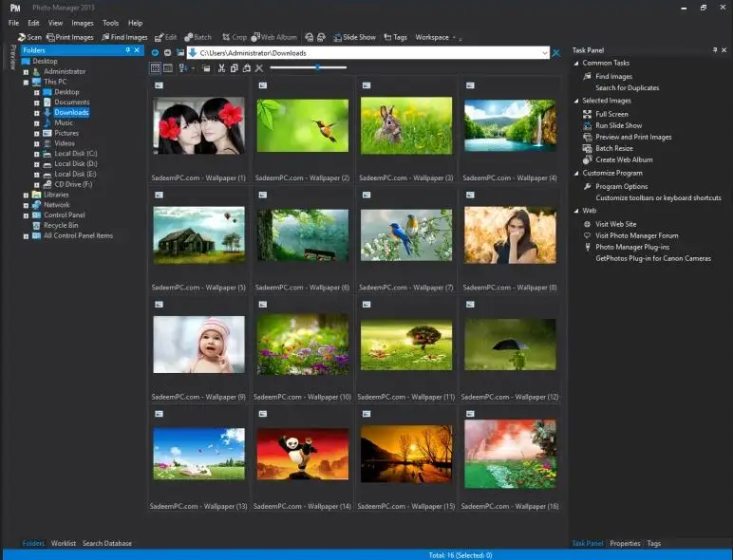Expand the Libraries tree node

[26, 195]
